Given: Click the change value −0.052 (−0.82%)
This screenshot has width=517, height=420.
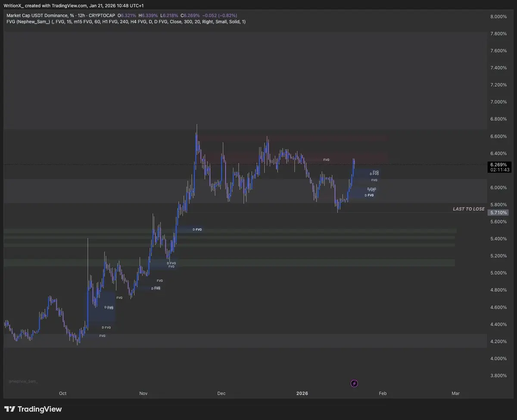Looking at the screenshot, I should (221, 15).
